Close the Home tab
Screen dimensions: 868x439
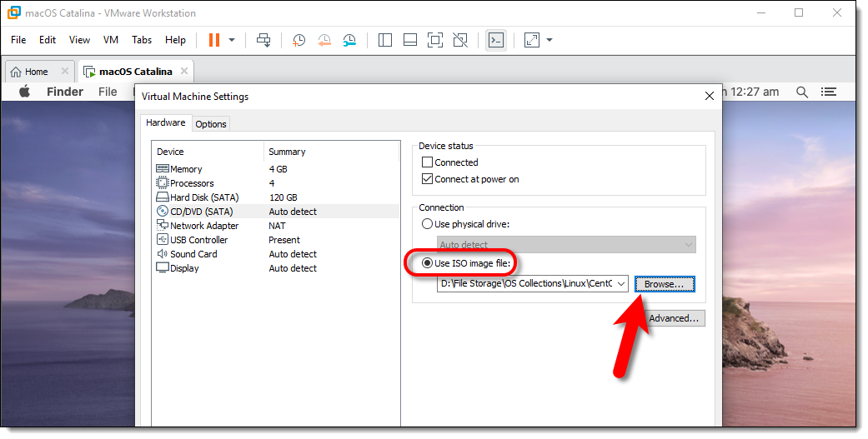65,72
